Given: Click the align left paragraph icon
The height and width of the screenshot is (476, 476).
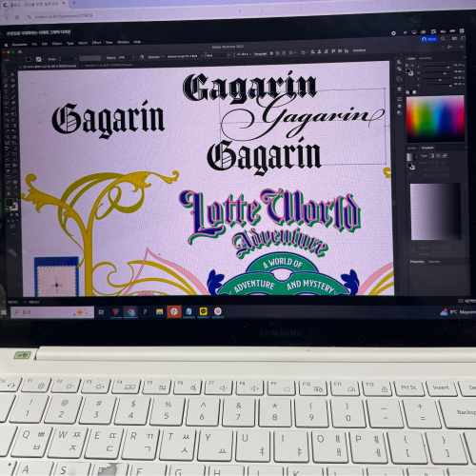Looking at the screenshot, I should (x=271, y=53).
